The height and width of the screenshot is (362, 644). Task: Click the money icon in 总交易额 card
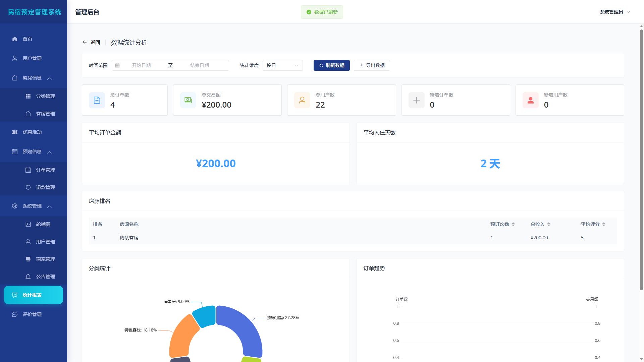(x=188, y=100)
